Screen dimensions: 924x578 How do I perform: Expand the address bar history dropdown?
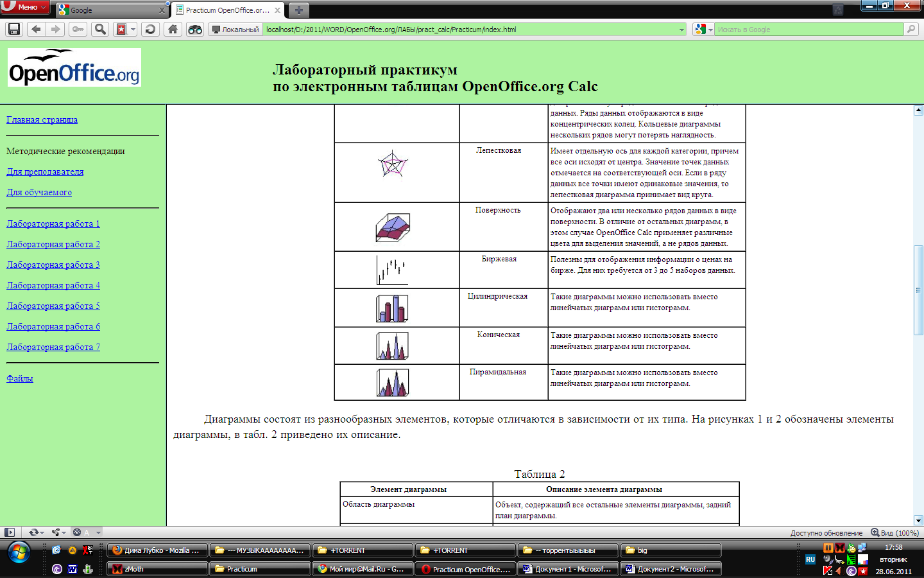(x=681, y=30)
